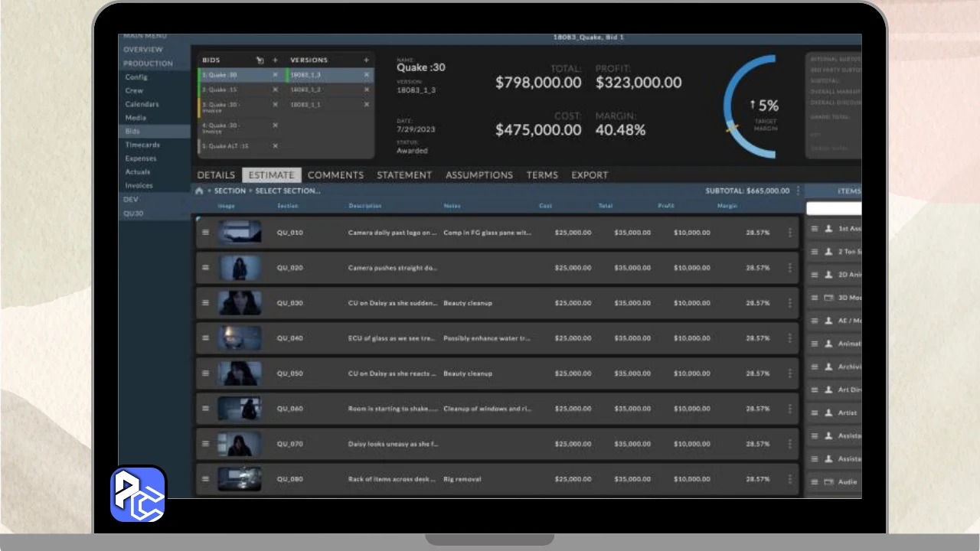Open the three-dot menu beside Subtotal

[798, 191]
